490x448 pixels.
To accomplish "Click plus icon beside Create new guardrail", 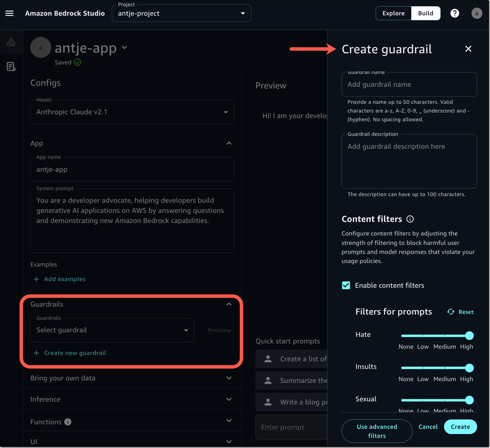I will [x=36, y=353].
